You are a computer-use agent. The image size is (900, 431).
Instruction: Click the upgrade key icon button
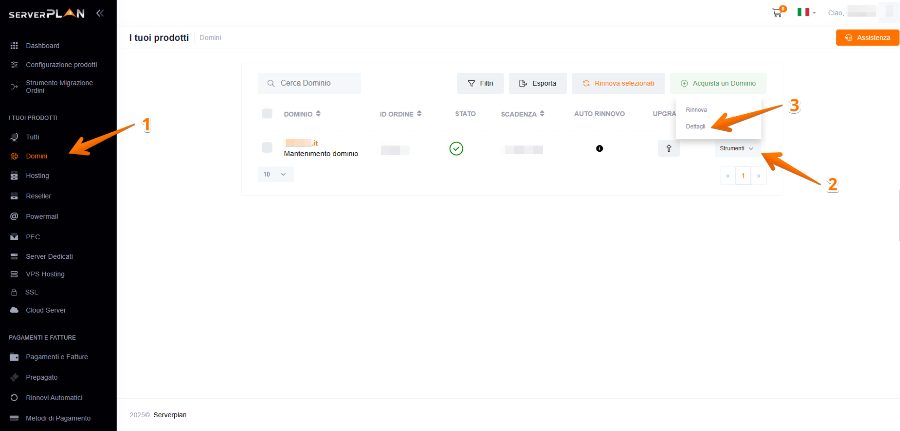[x=669, y=149]
